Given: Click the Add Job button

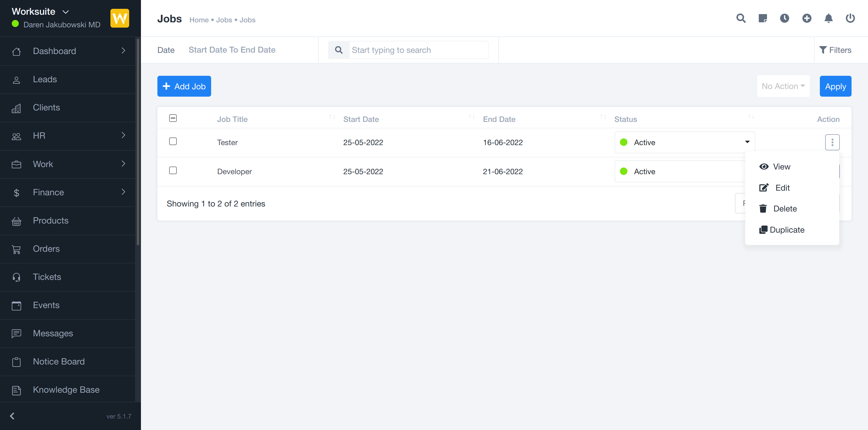Looking at the screenshot, I should click(184, 86).
